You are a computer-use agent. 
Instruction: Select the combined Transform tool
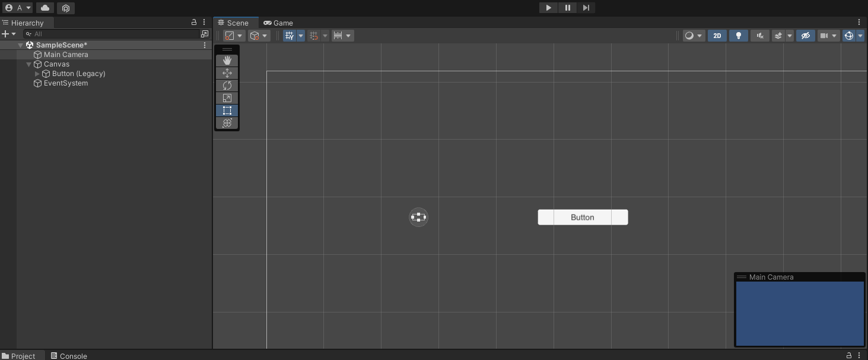click(227, 123)
